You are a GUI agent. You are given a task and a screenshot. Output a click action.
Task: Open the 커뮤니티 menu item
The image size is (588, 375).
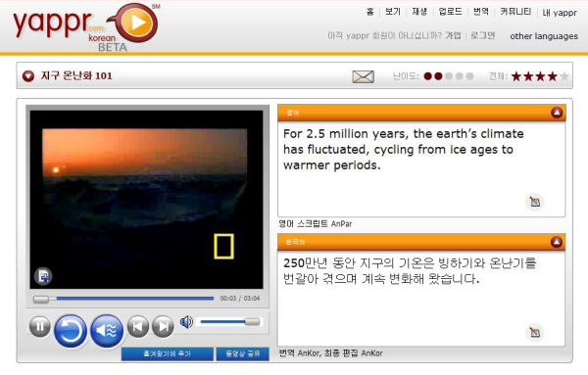[x=515, y=12]
